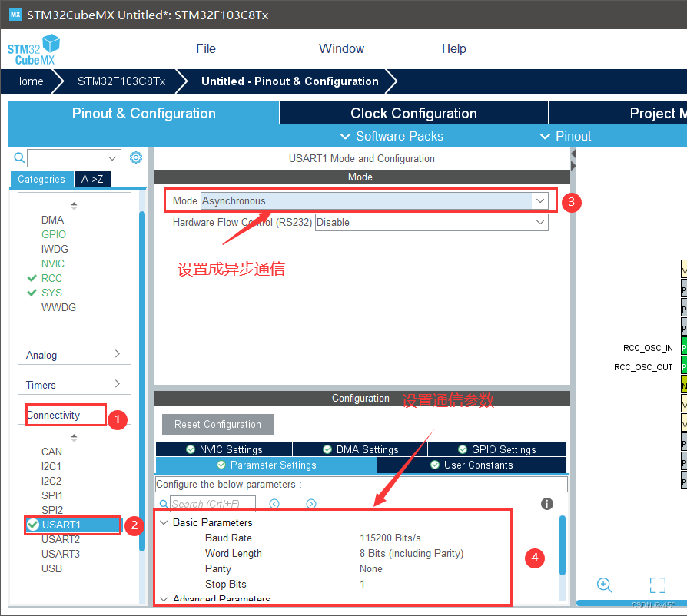Open the GPIO Settings tab
Screen dimensions: 687x616
tap(497, 449)
